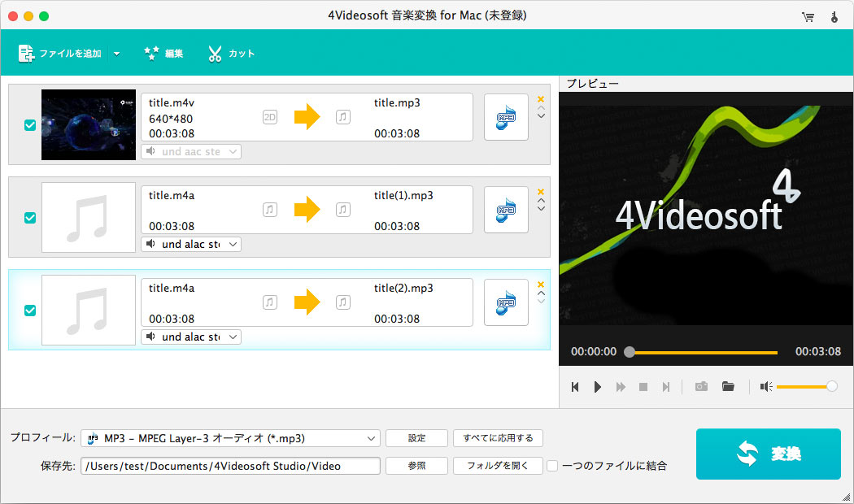Screen dimensions: 854x504
Task: Click the 640*480 resolution text
Action: [x=171, y=119]
